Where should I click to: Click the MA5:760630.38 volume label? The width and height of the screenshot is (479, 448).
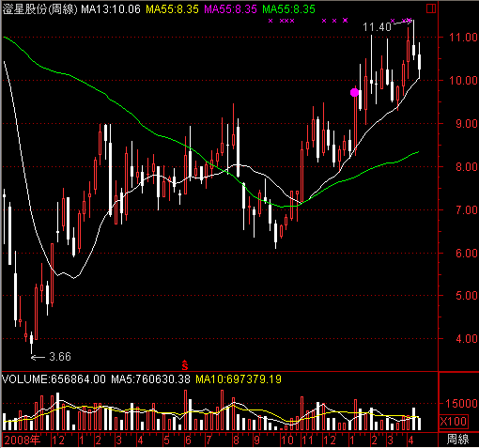coord(150,379)
